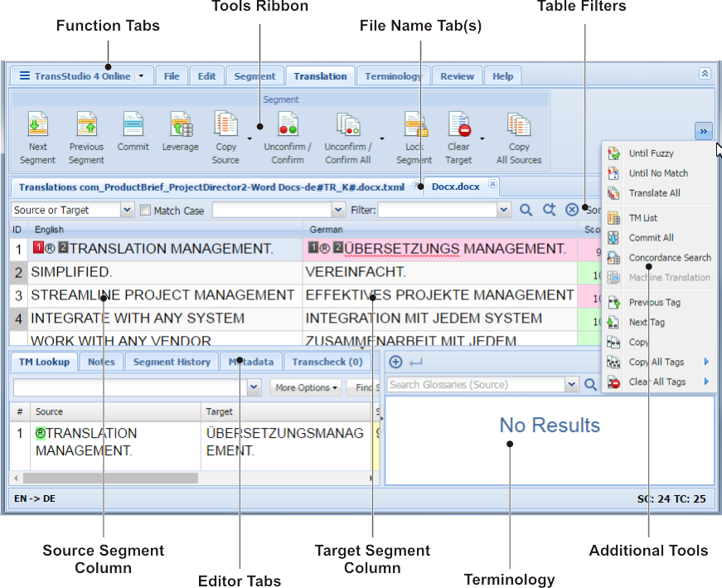
Task: Choose Translate All in tools menu
Action: pyautogui.click(x=654, y=193)
